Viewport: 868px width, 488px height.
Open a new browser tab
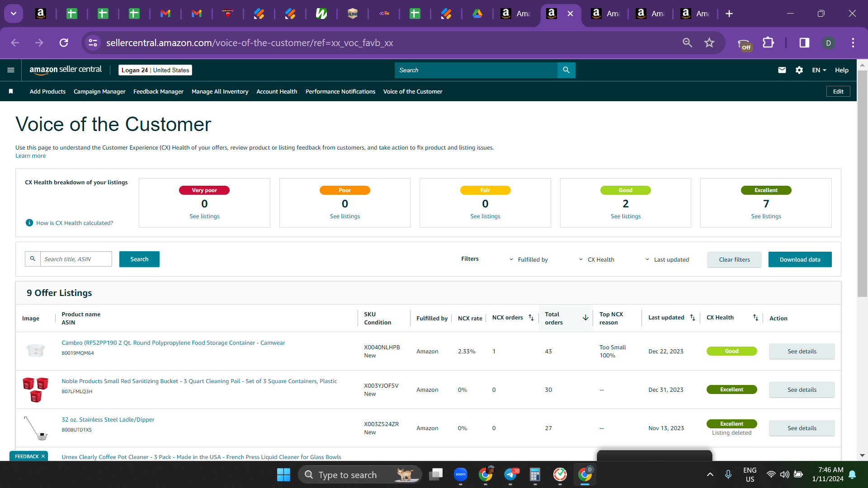click(x=729, y=14)
